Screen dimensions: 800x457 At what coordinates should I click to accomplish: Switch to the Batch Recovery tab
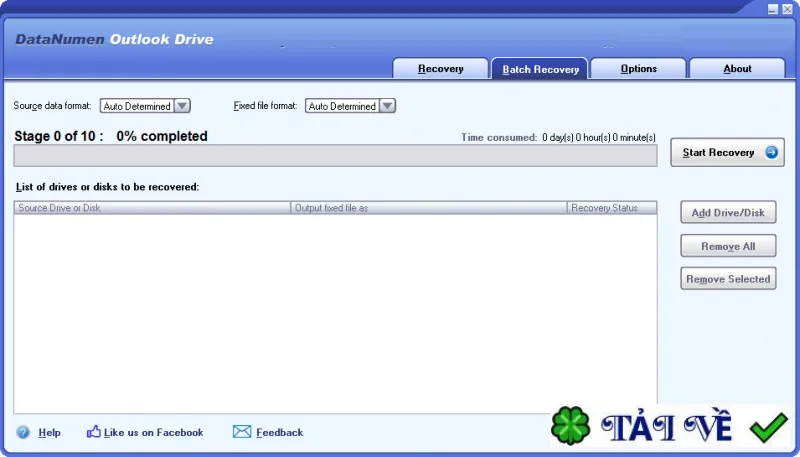[x=540, y=69]
